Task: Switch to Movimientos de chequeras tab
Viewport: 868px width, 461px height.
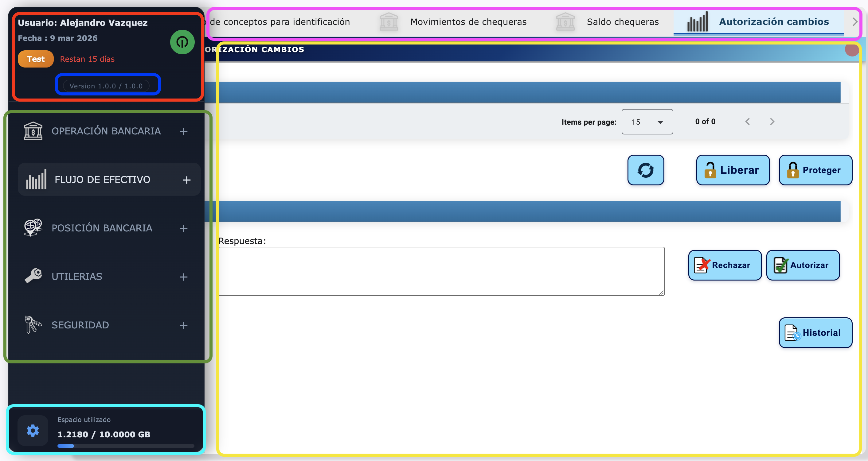Action: (468, 22)
